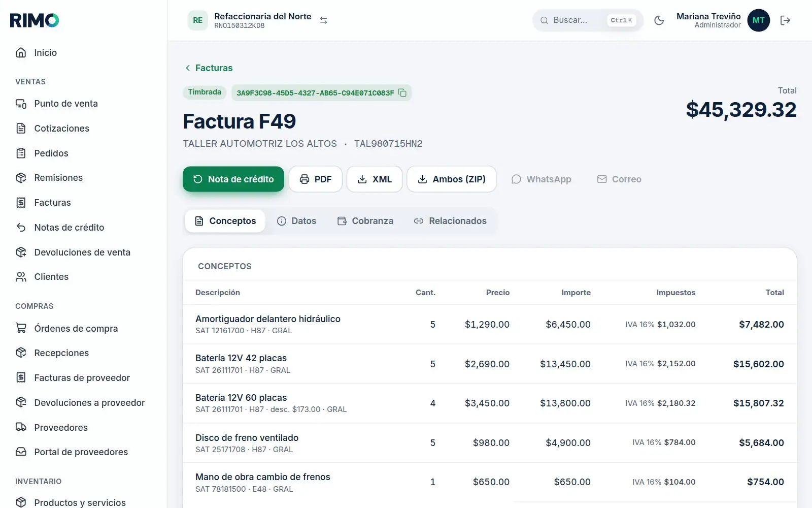Image resolution: width=812 pixels, height=508 pixels.
Task: Click the Batería 12V 42 placas description
Action: coord(241,358)
